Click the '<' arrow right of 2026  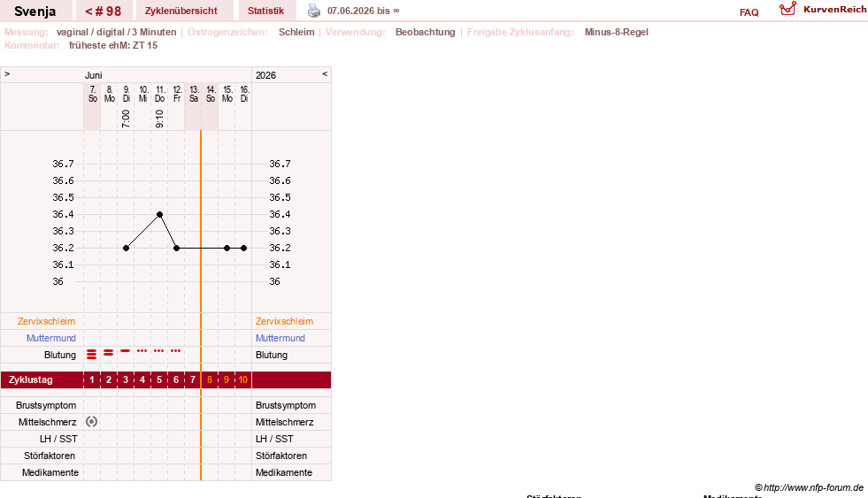coord(325,73)
